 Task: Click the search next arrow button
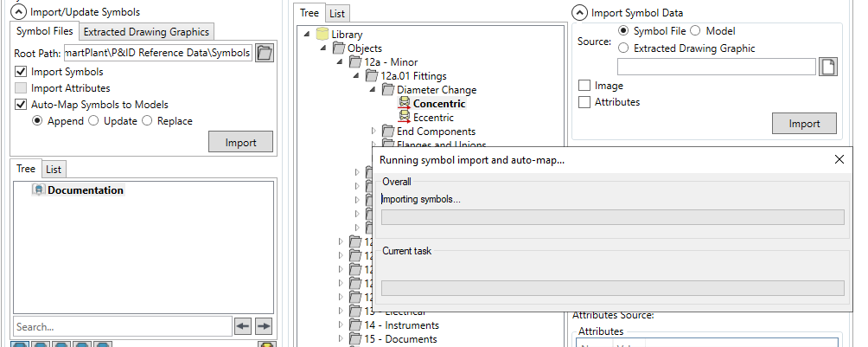[264, 326]
